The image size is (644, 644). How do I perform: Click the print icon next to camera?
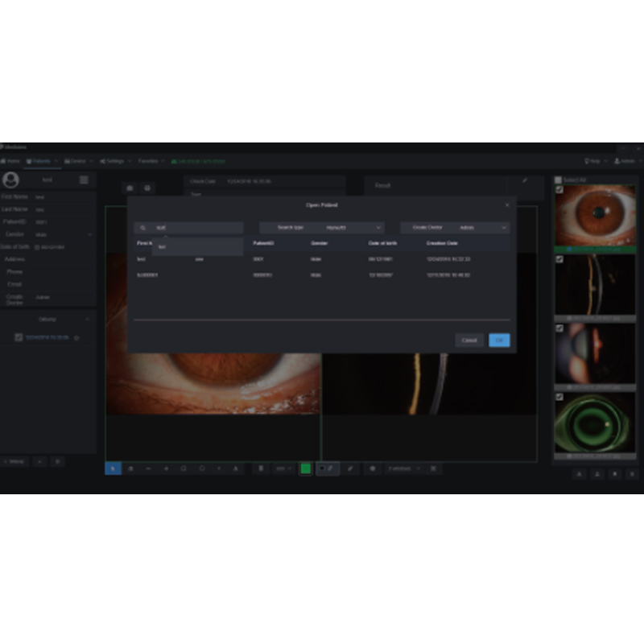click(148, 187)
